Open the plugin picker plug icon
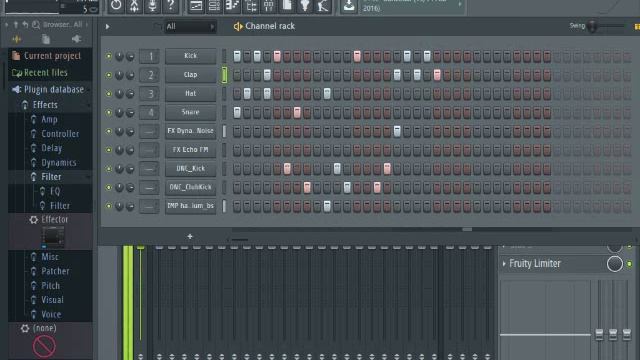Viewport: 640px width, 360px height. click(x=305, y=6)
